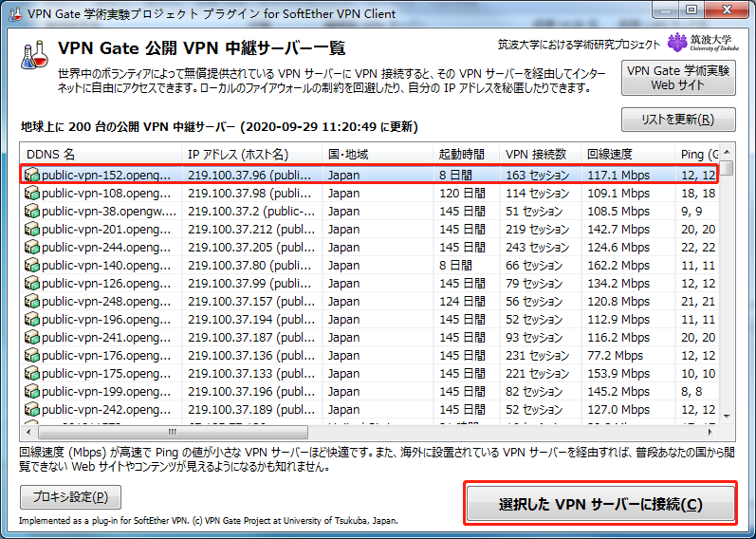The width and height of the screenshot is (756, 539).
Task: Select IP cell 219.100.37.189
Action: point(251,410)
